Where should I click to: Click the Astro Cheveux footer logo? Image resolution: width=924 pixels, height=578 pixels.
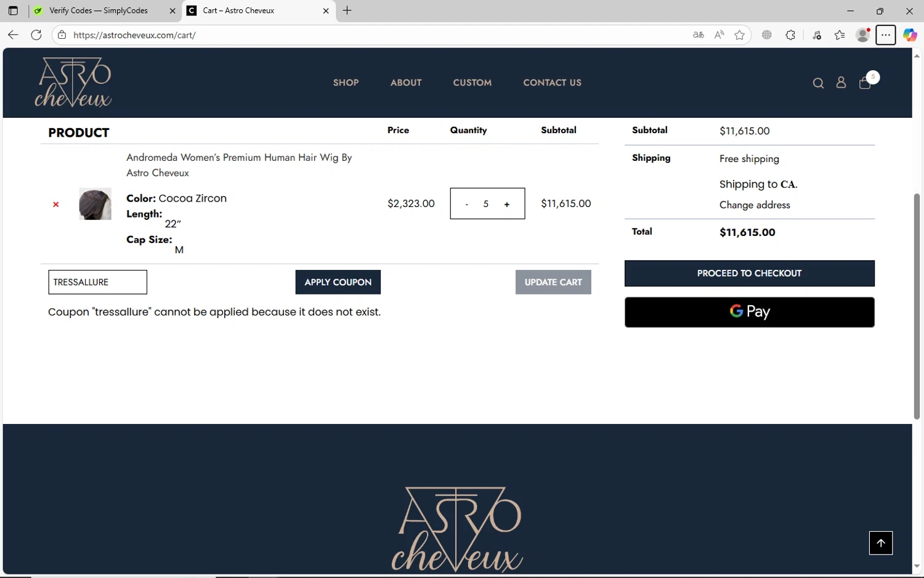coord(457,529)
